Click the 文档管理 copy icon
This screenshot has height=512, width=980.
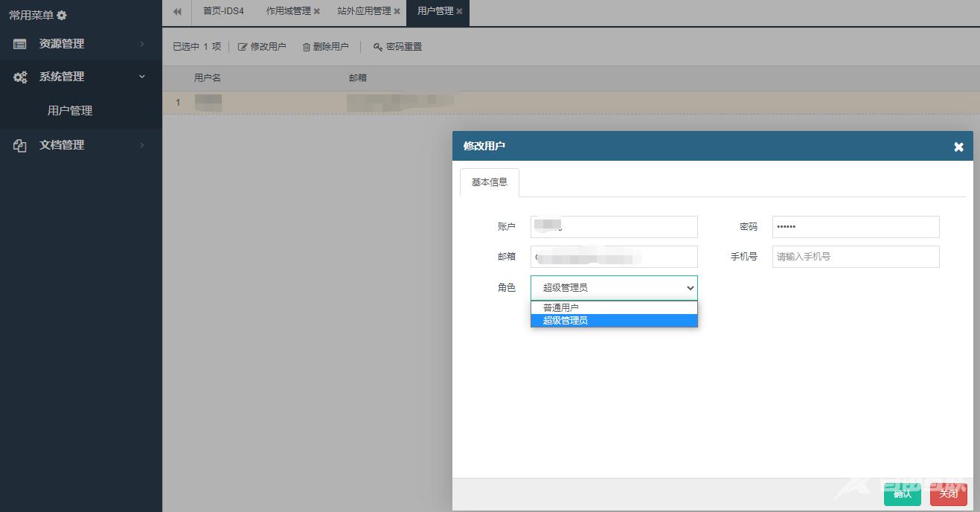click(20, 145)
